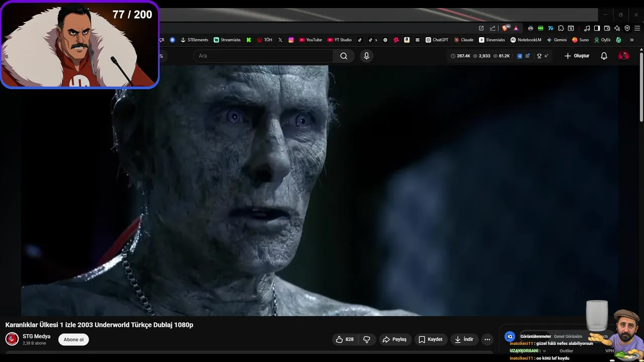Viewport: 644px width, 362px height.
Task: Save video with the Kaydet button
Action: [431, 339]
